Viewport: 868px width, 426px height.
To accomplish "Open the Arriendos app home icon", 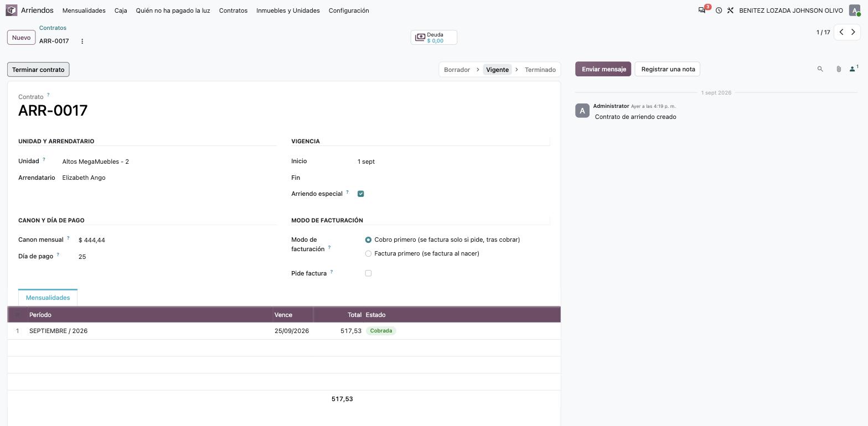I will pos(12,11).
